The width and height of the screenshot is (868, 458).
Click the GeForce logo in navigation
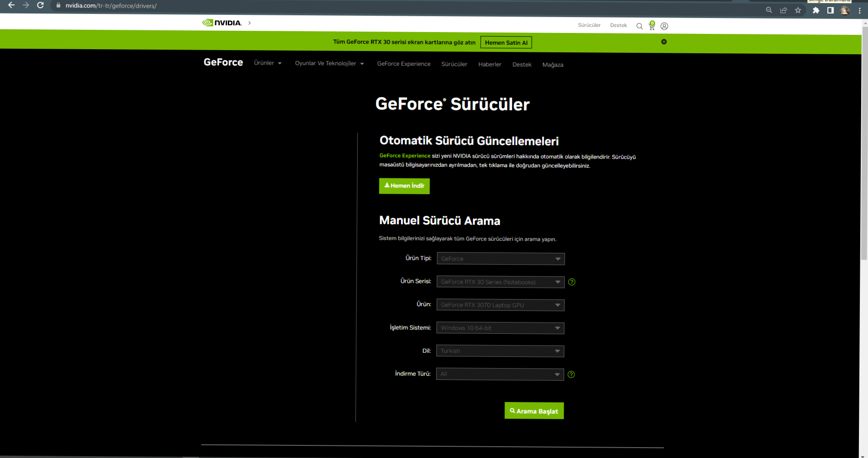[x=223, y=62]
